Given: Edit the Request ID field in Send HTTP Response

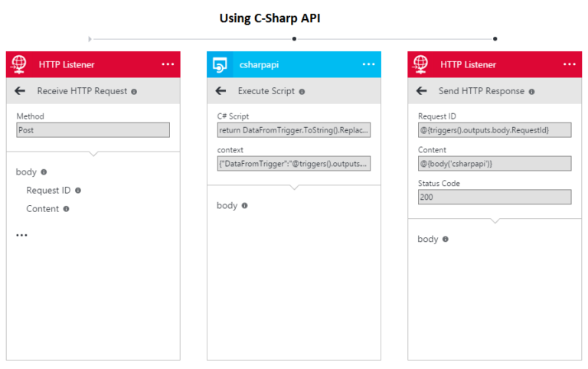Looking at the screenshot, I should click(x=495, y=130).
